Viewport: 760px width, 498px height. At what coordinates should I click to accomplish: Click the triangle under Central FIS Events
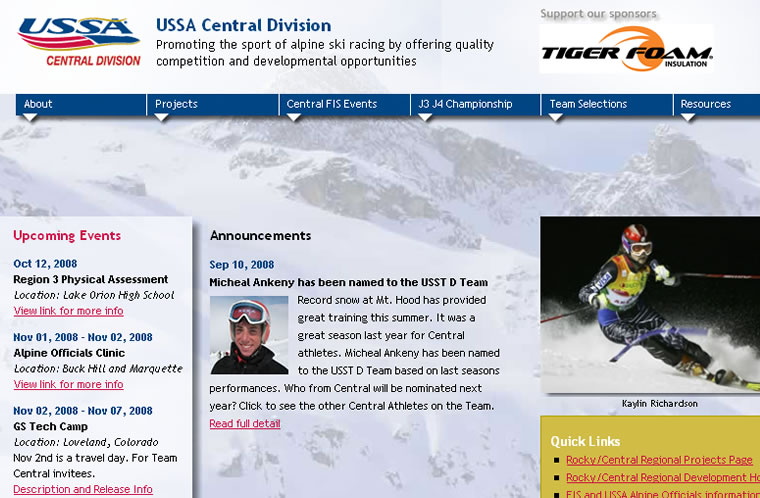click(x=293, y=117)
